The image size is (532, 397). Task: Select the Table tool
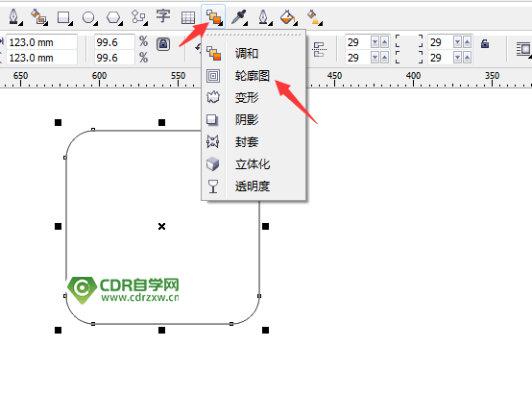click(187, 17)
